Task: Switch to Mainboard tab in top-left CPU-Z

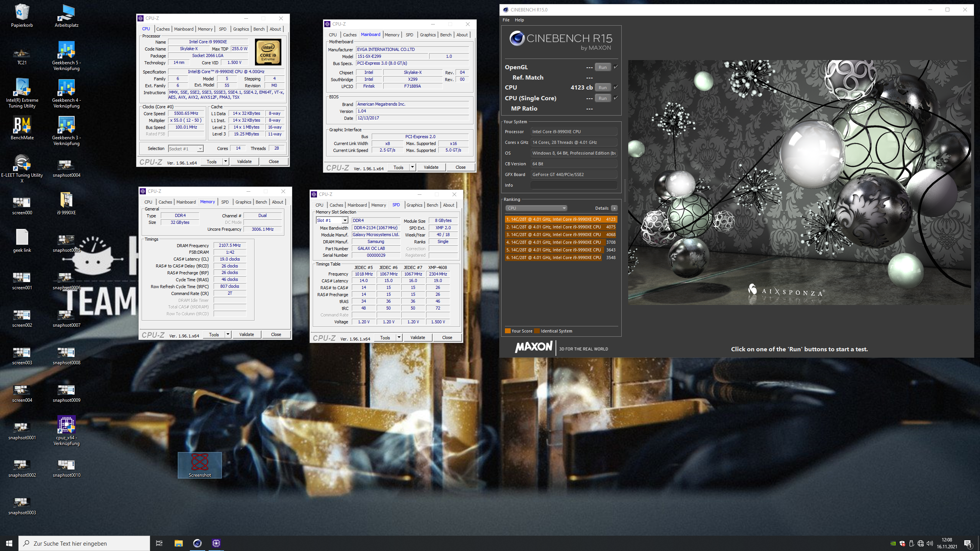Action: (x=183, y=29)
